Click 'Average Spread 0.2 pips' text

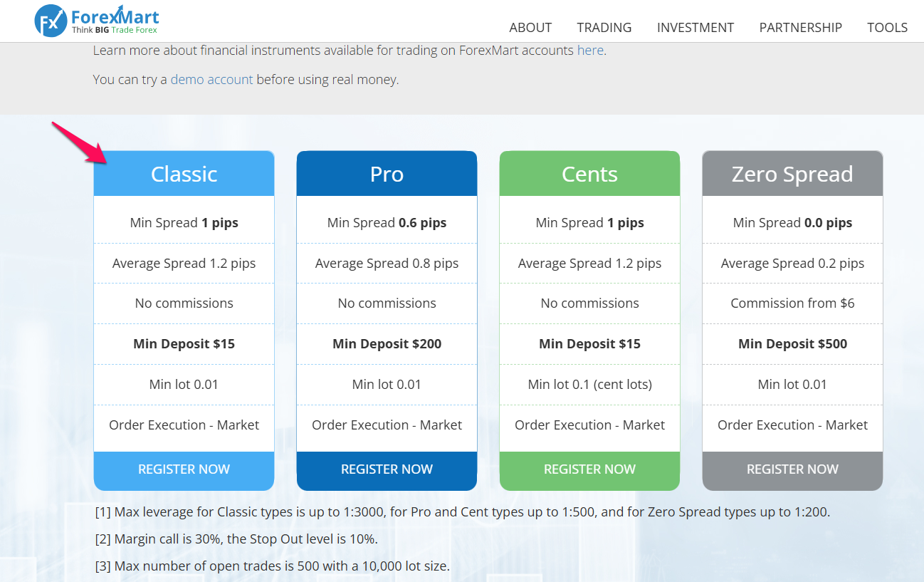792,264
